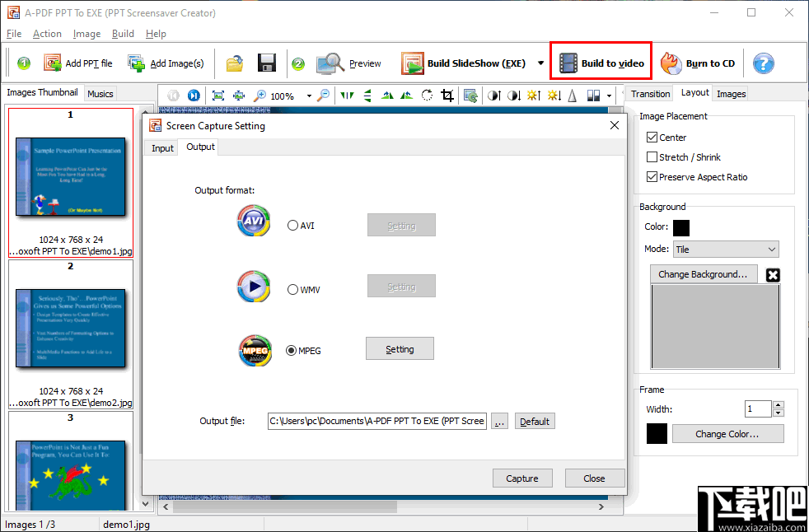This screenshot has height=532, width=809.
Task: Uncheck Stretch / Shrink option
Action: 650,157
